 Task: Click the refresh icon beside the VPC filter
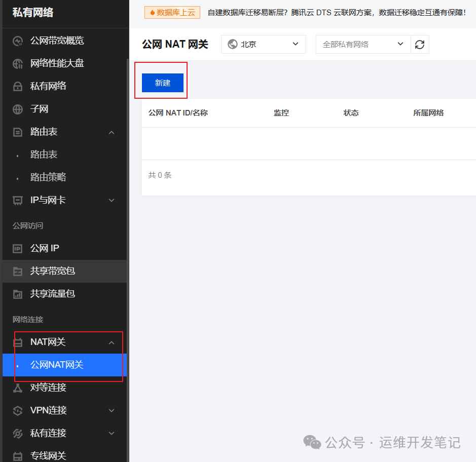point(420,44)
